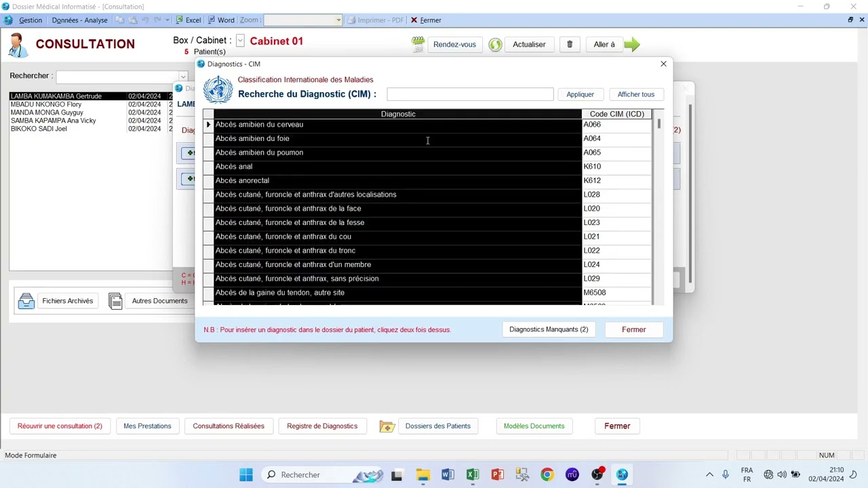Click the Aller à button
This screenshot has height=488, width=868.
tap(604, 45)
